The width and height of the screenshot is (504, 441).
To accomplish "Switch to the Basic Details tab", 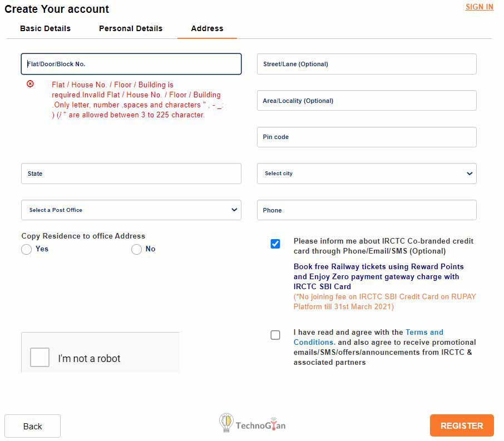I will coord(45,28).
